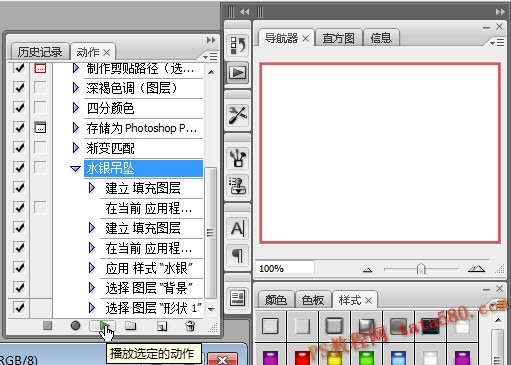Switch to the 历史记录 tab
511x365 pixels.
(40, 52)
